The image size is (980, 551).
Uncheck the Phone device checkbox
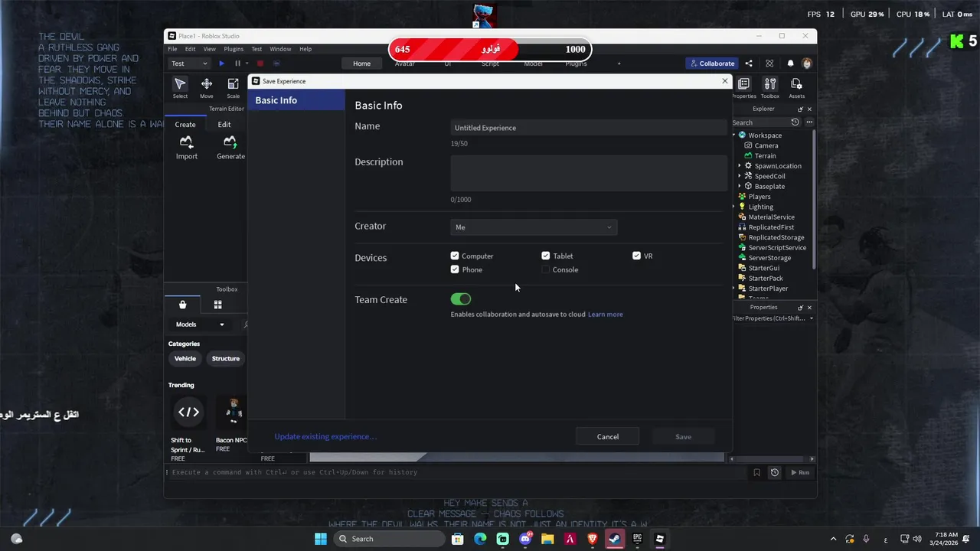(455, 269)
